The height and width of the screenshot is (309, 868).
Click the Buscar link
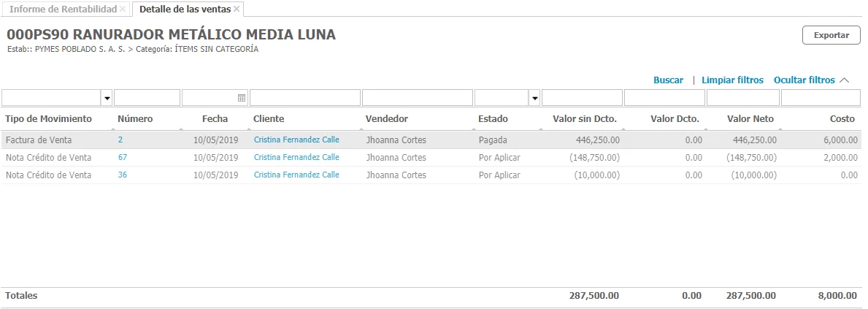(668, 80)
